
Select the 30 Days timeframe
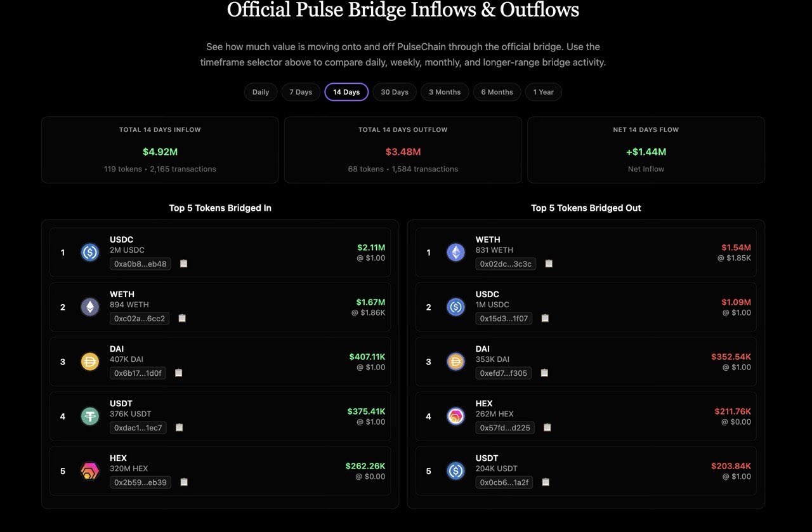click(x=395, y=92)
